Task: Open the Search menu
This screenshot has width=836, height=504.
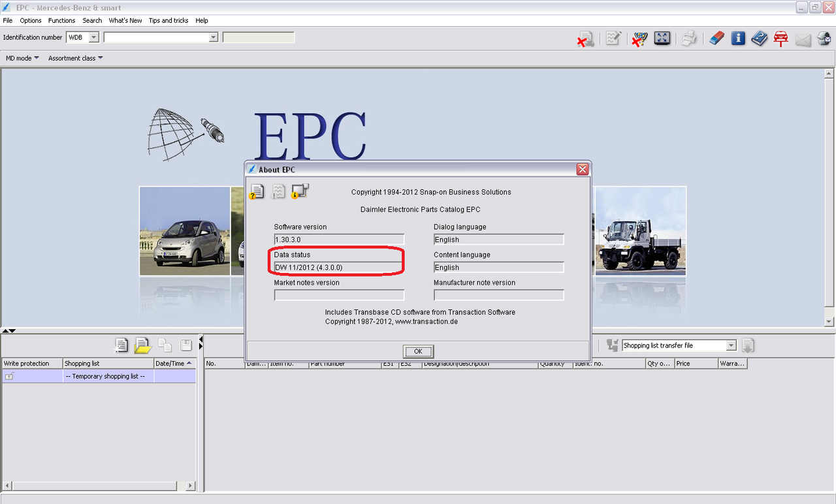Action: point(92,20)
